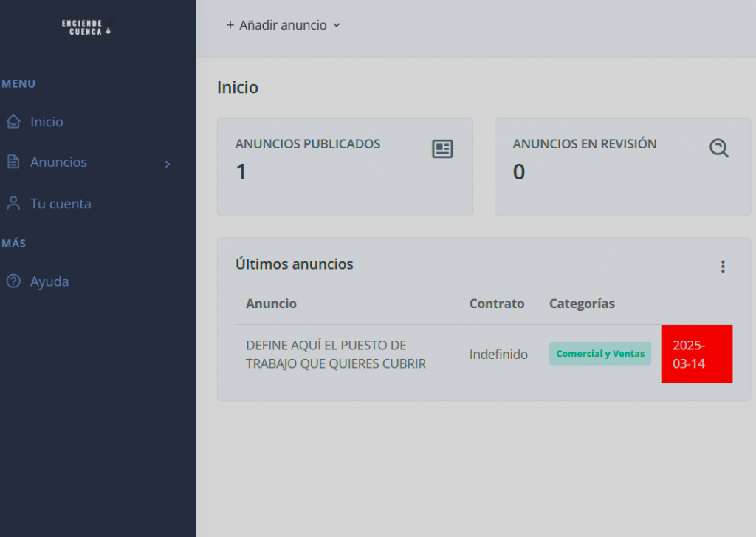Click the Categorías column header
This screenshot has width=756, height=537.
pos(582,304)
